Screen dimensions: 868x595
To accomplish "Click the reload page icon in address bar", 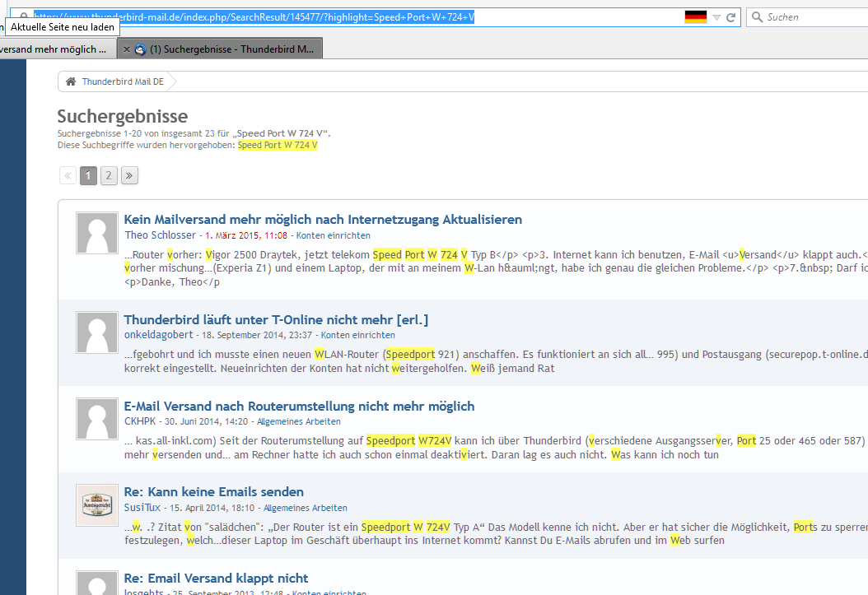I will click(730, 17).
